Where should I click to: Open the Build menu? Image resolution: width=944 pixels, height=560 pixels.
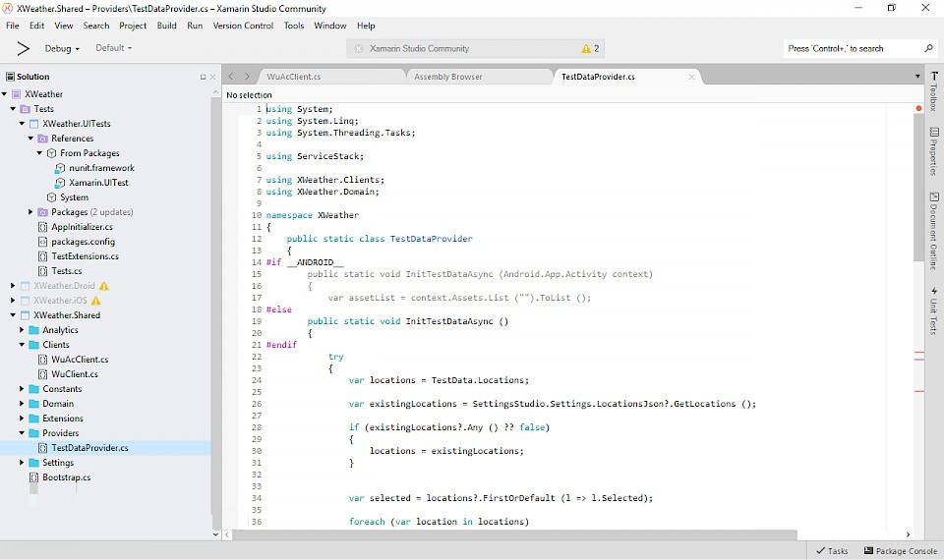[x=167, y=26]
